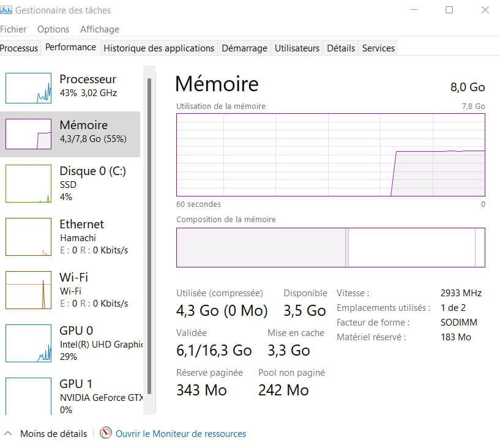This screenshot has height=448, width=500.
Task: Go to the Démarrage tab
Action: (x=244, y=48)
